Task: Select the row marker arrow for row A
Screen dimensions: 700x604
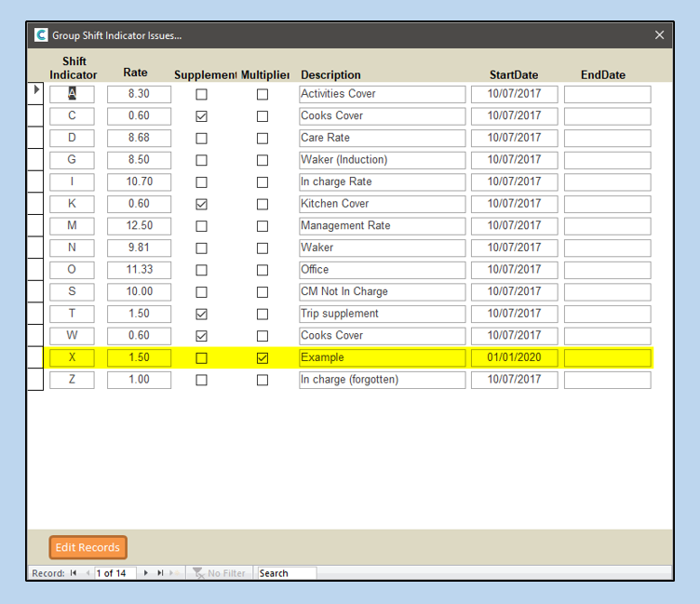Action: (36, 91)
